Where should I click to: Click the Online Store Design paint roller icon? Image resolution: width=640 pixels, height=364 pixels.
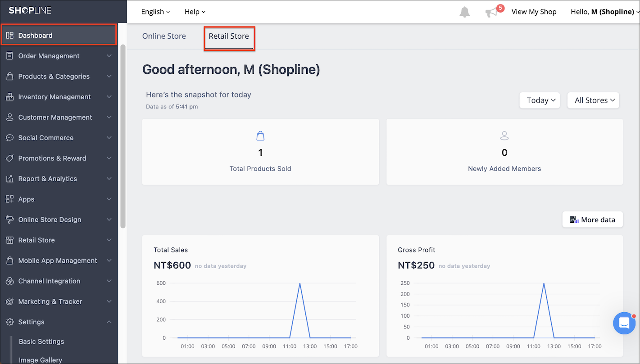tap(9, 220)
